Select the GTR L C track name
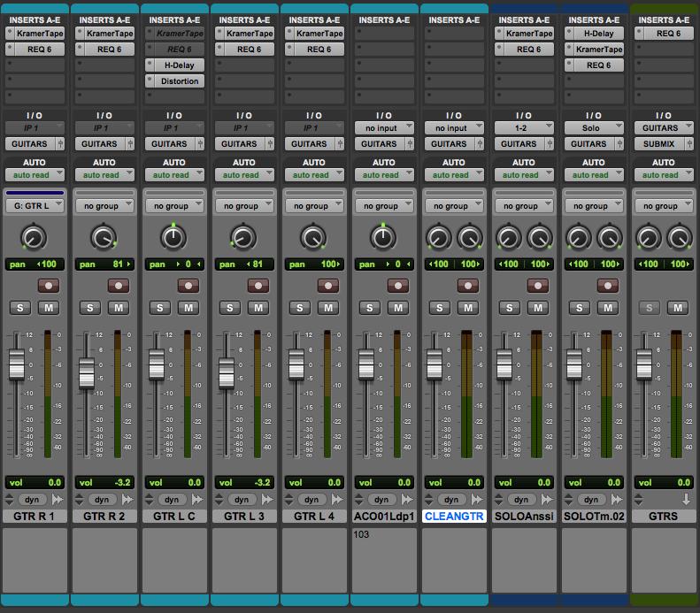The height and width of the screenshot is (613, 700). 174,517
